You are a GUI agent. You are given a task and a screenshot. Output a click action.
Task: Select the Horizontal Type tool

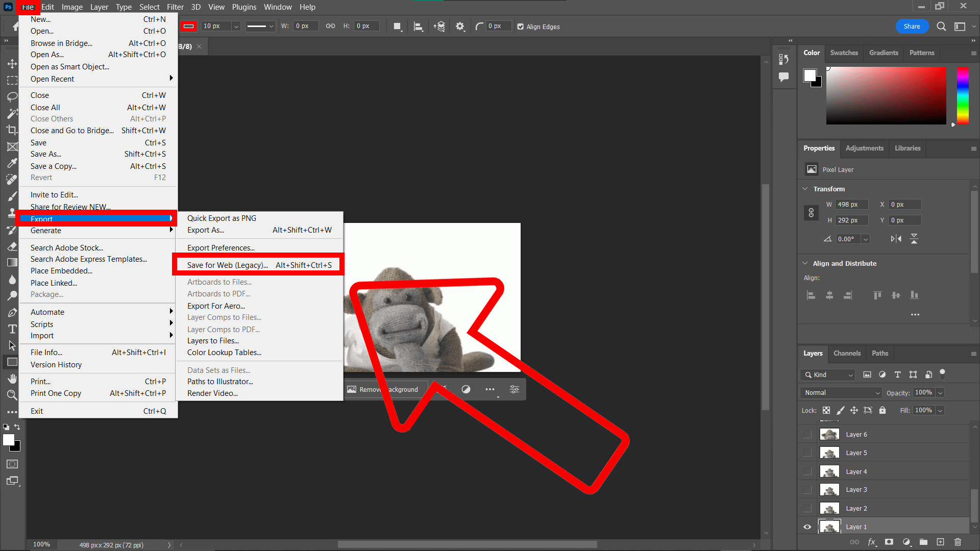pos(12,329)
